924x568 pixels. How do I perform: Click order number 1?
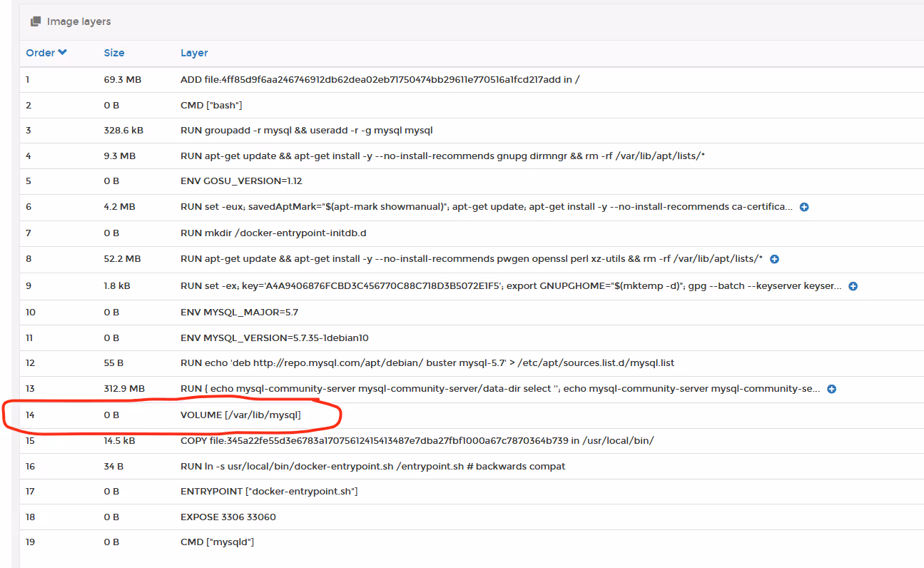pos(28,79)
